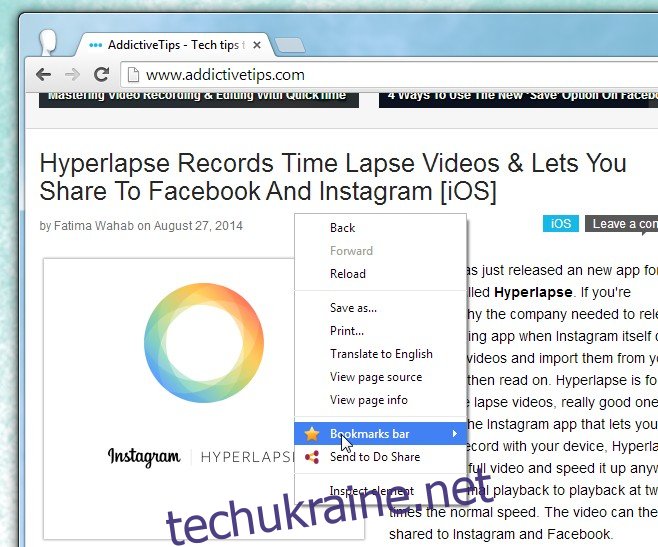Click the browser Forward arrow button

pyautogui.click(x=73, y=75)
